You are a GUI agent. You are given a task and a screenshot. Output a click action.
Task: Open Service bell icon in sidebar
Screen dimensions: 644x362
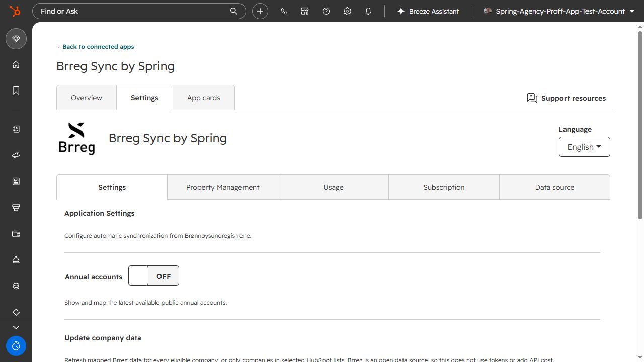point(16,260)
